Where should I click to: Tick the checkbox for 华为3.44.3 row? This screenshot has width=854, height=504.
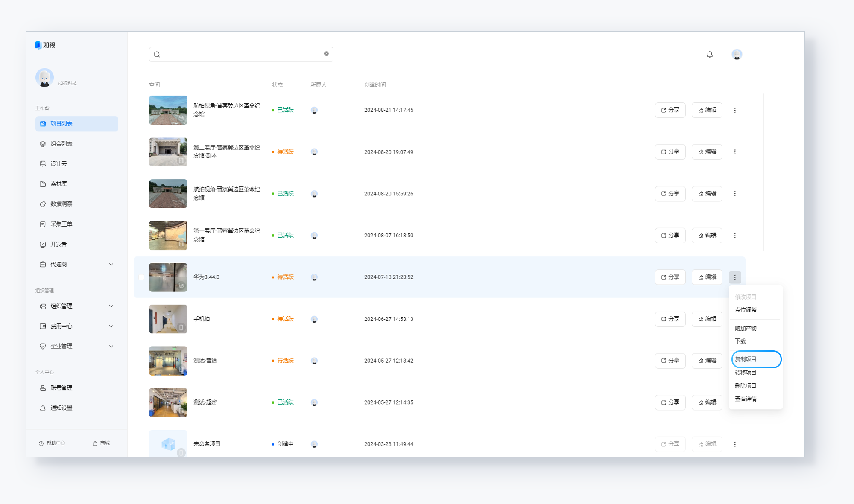[x=141, y=277]
